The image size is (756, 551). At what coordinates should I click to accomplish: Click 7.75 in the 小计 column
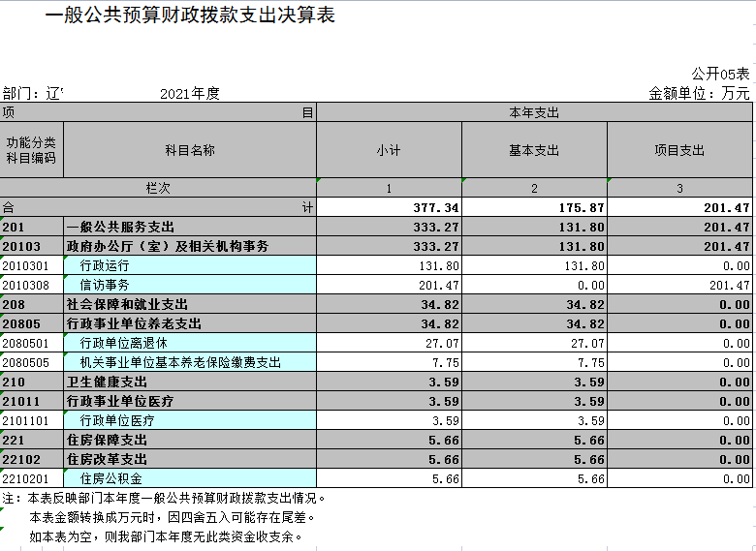tap(389, 362)
